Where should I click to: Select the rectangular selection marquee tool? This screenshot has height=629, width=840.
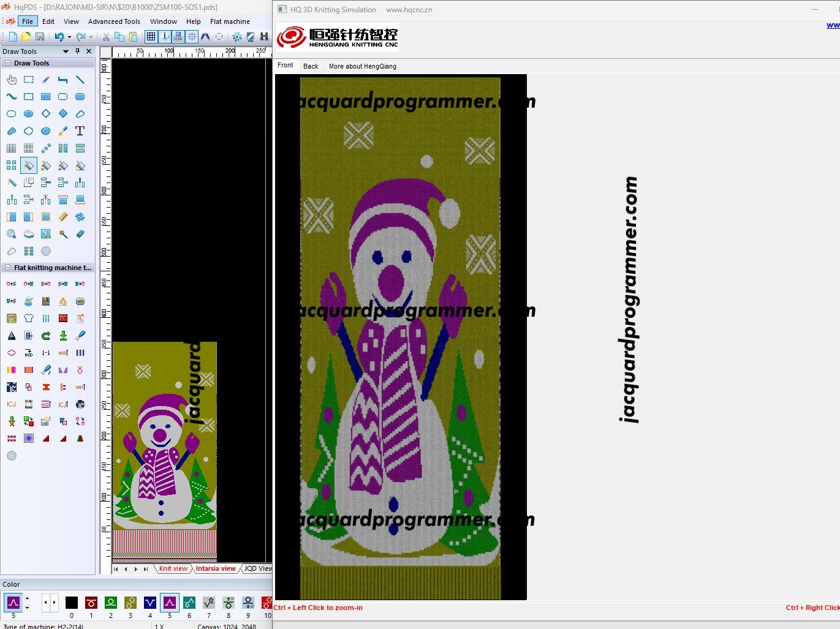click(x=29, y=80)
